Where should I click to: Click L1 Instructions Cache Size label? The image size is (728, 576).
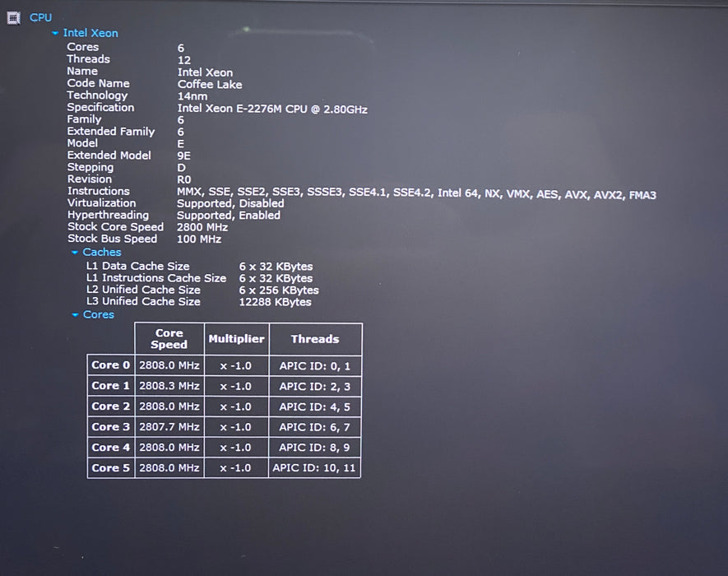(x=156, y=278)
